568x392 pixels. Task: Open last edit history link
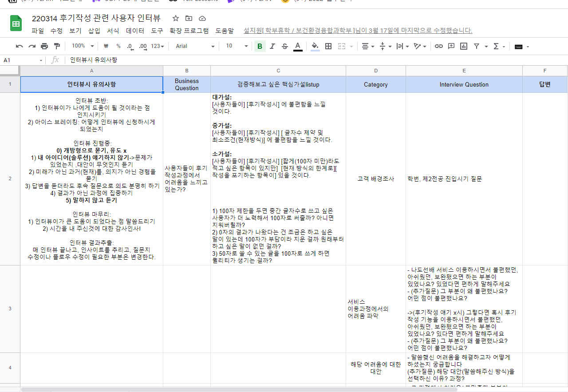(358, 31)
